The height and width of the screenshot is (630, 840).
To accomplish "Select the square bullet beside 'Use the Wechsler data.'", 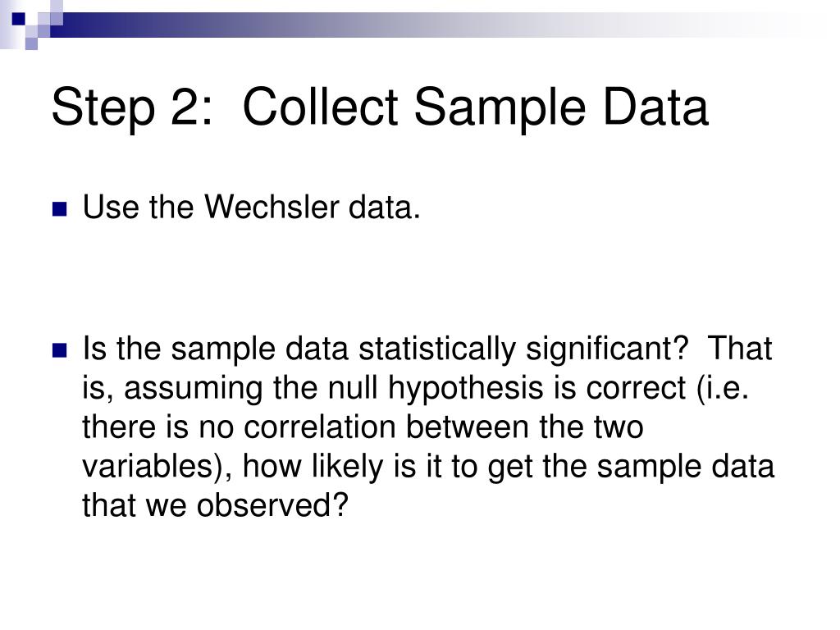I will [59, 209].
